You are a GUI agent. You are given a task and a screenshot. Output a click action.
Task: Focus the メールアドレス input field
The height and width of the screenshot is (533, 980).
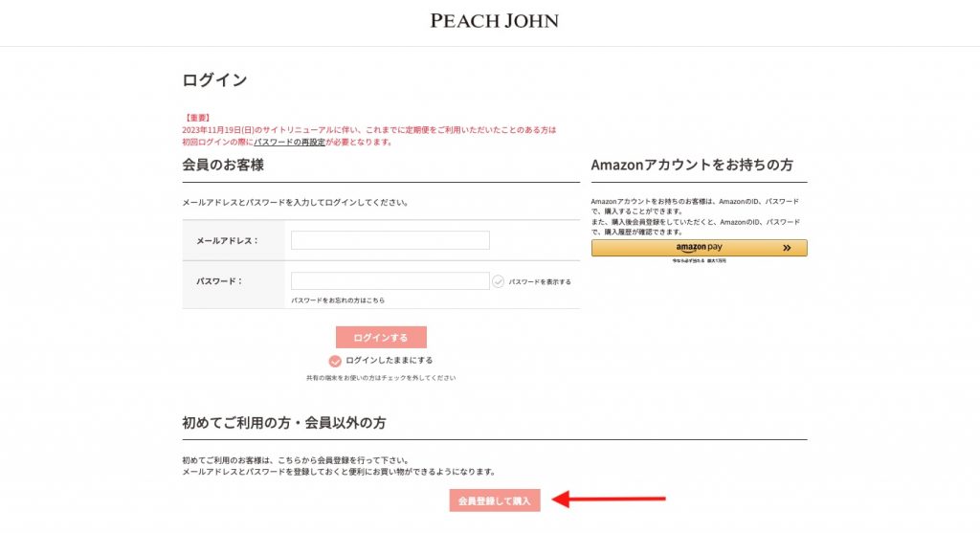click(390, 240)
